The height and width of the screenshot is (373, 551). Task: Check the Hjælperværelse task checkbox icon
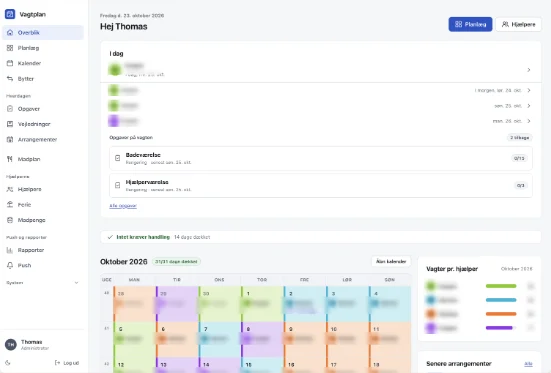point(118,185)
